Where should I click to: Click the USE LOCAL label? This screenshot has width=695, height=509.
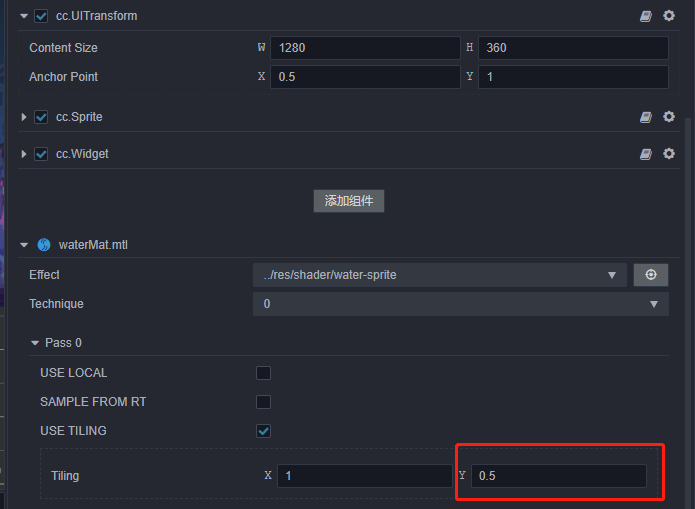coord(74,373)
